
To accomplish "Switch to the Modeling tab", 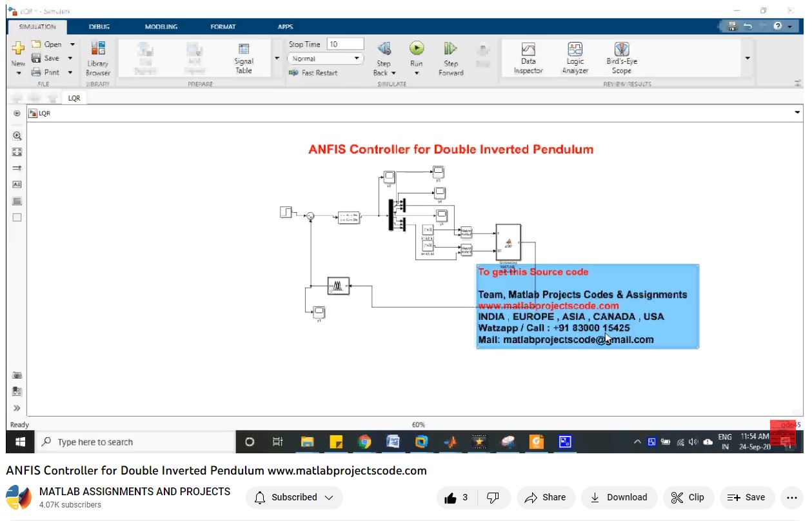I will (161, 27).
